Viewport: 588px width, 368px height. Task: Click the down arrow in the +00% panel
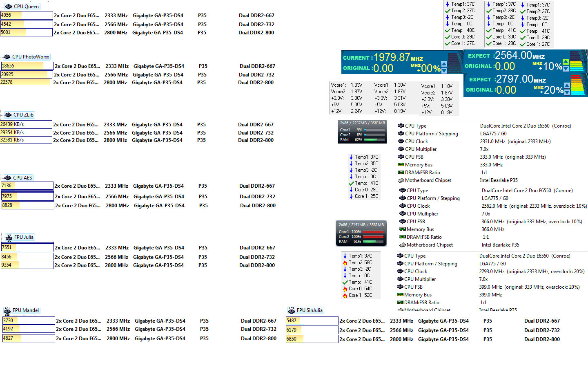point(444,71)
